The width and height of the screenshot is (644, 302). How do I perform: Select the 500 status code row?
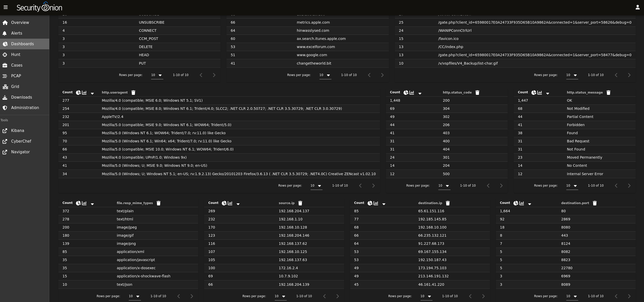tap(446, 174)
